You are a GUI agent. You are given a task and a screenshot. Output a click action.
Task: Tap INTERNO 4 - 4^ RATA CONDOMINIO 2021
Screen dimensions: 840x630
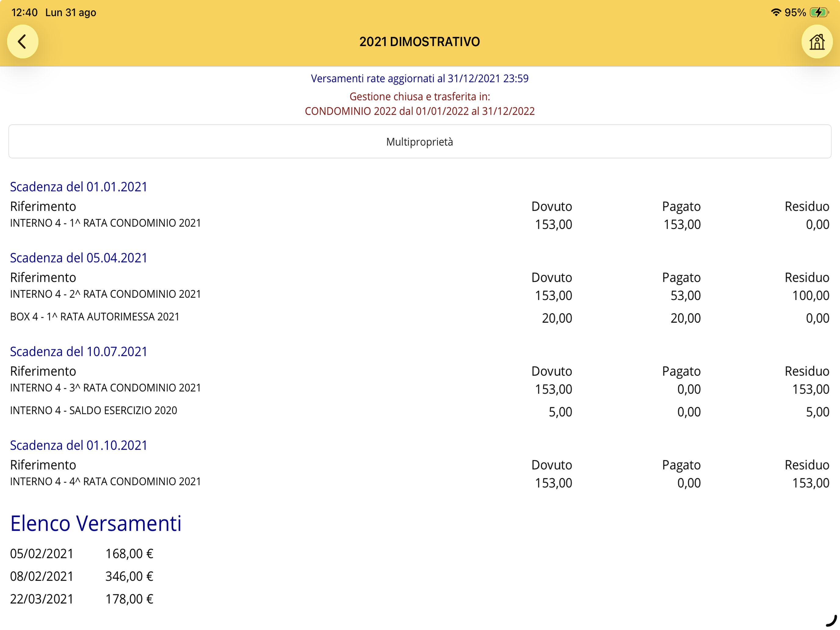[105, 482]
